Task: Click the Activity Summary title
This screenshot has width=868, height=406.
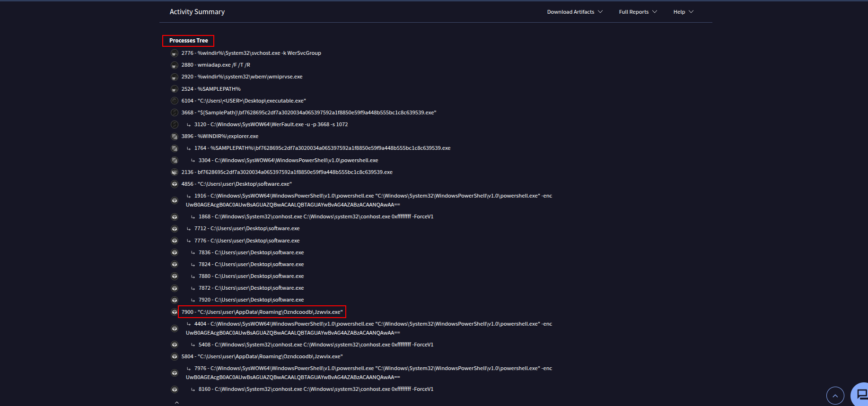Action: [197, 12]
